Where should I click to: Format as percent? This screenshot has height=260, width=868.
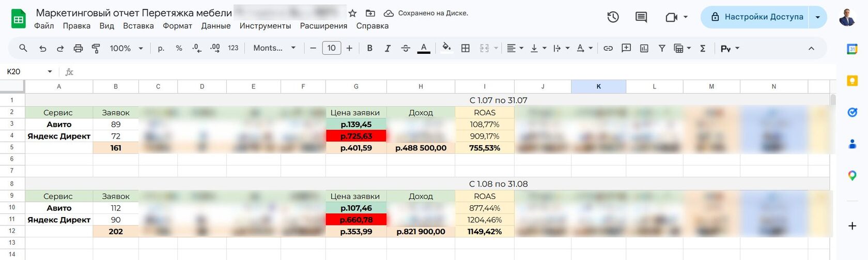coord(179,48)
